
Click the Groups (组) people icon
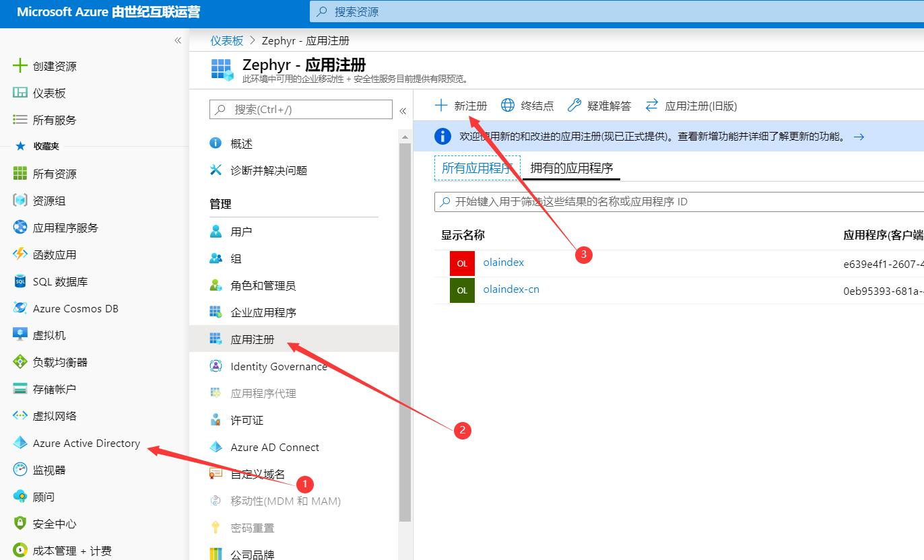pyautogui.click(x=216, y=258)
